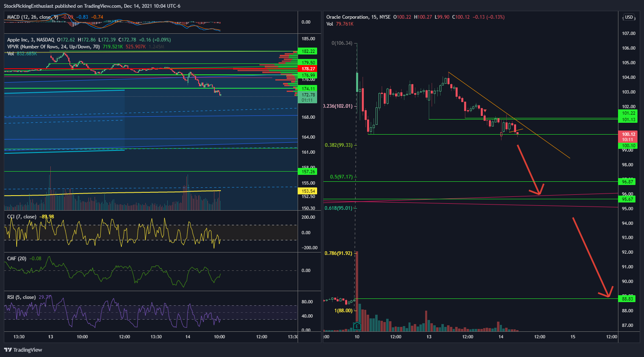Click the MACD value -0.74

pos(97,17)
